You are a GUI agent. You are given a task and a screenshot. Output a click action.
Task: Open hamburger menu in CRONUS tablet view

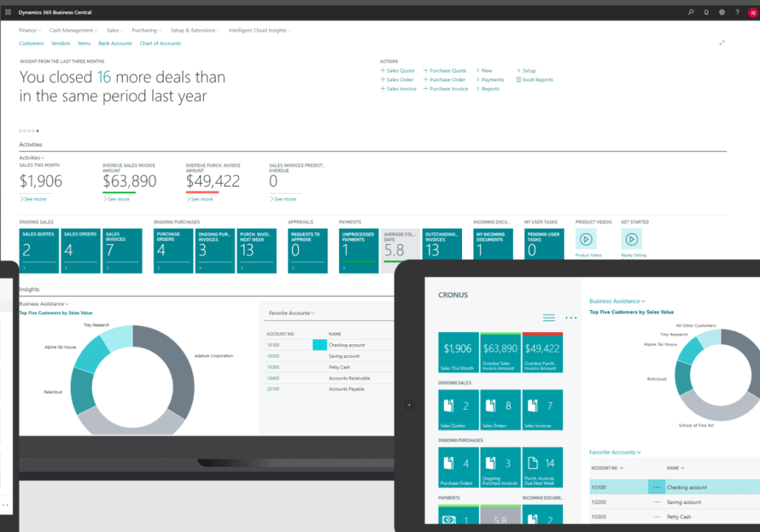tap(549, 318)
